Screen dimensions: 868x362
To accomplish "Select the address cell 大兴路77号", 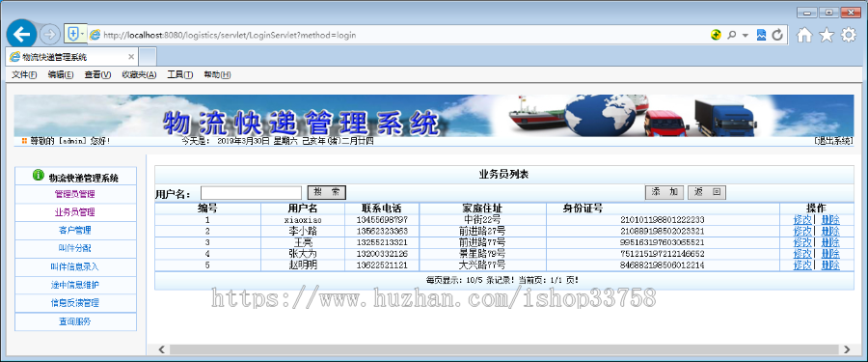I will click(482, 265).
